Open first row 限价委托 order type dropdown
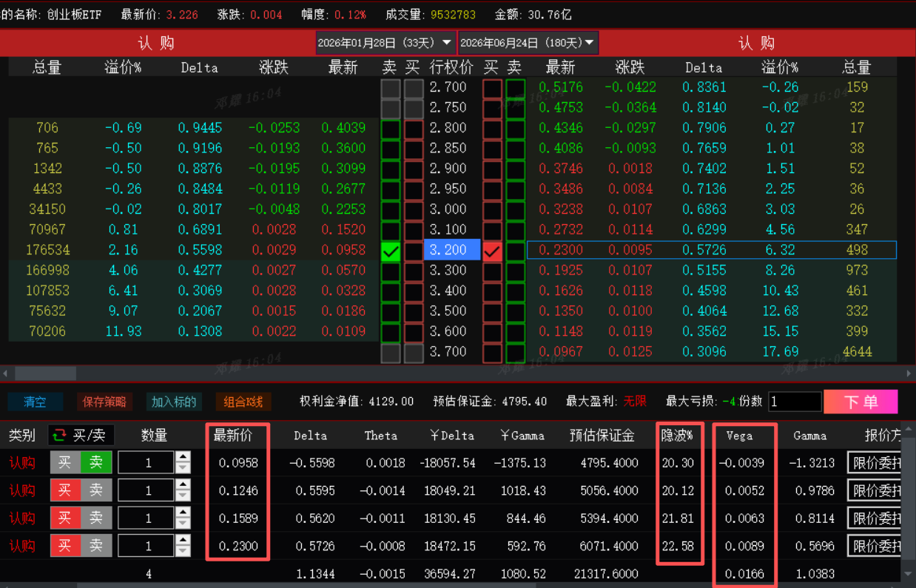Image resolution: width=916 pixels, height=588 pixels. click(x=875, y=463)
